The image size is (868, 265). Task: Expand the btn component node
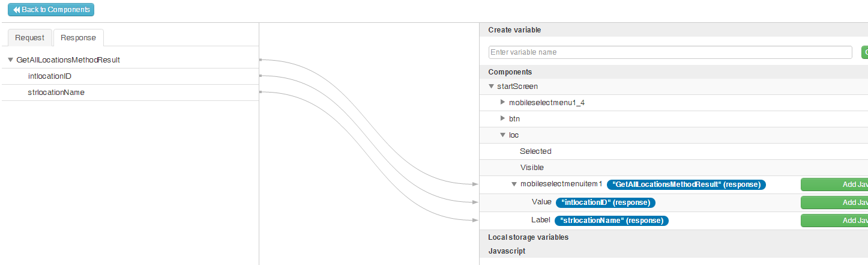[x=503, y=119]
